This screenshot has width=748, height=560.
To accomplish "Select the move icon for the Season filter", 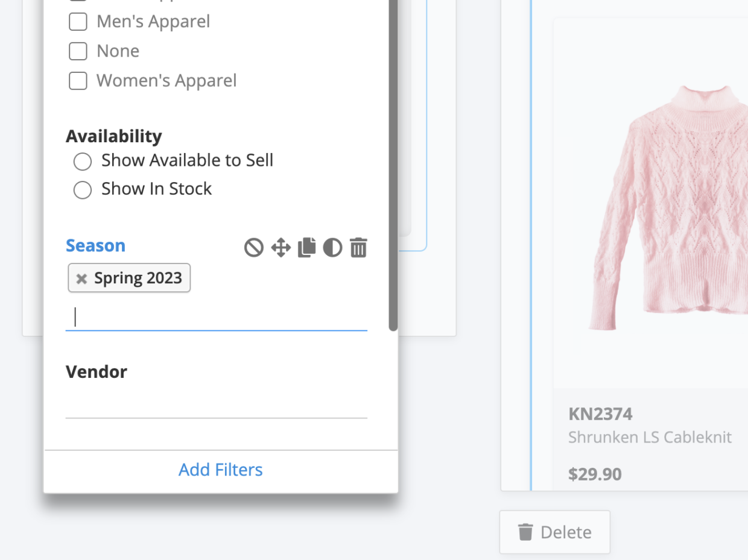I will point(280,247).
